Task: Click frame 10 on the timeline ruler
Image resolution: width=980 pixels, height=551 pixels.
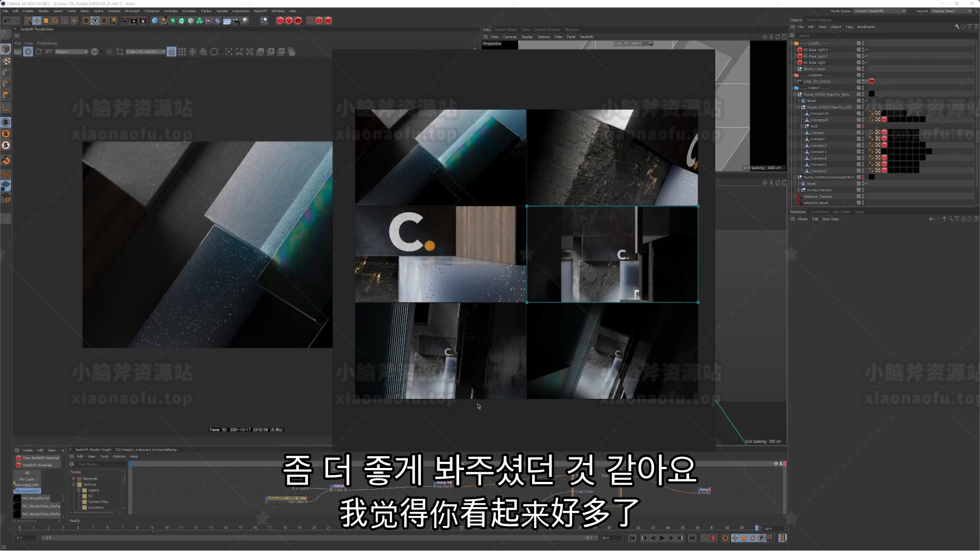Action: tap(166, 528)
